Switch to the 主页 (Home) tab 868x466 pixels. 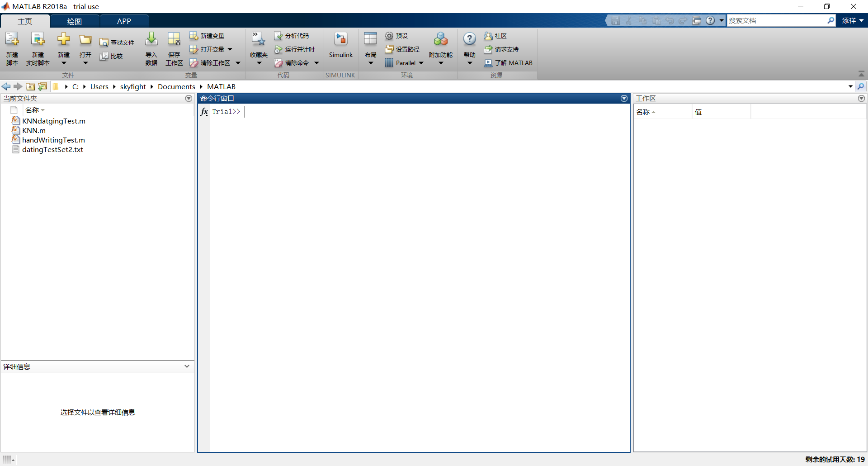(25, 21)
